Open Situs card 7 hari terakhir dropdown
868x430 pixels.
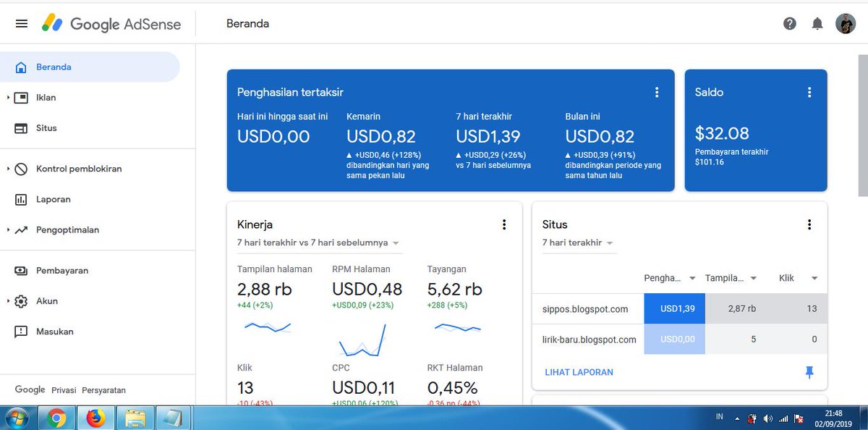tap(578, 243)
